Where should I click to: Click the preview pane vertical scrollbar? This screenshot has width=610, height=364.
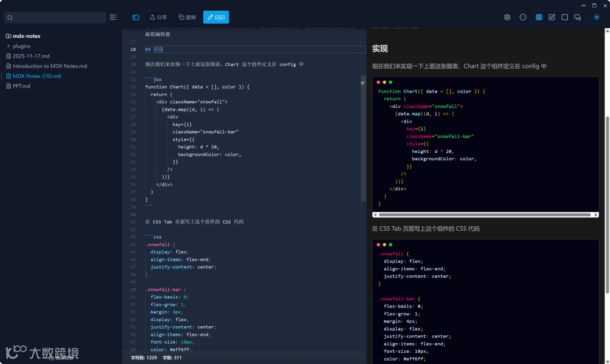pos(607,205)
